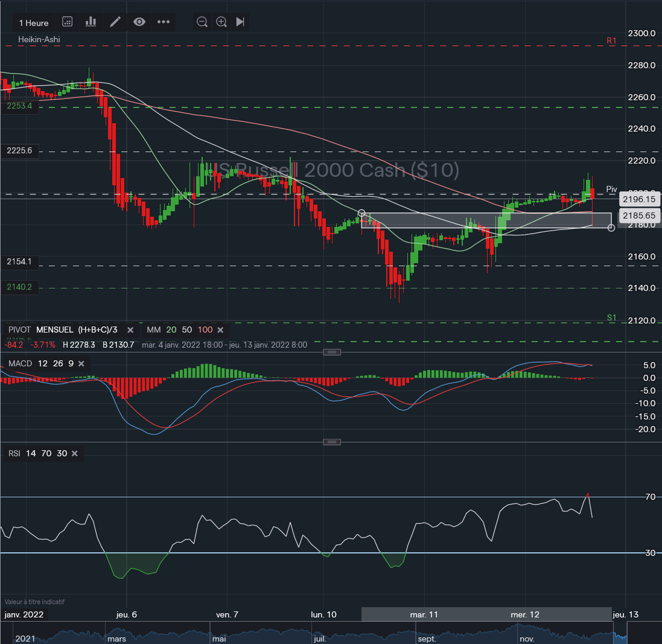
Task: Click the 2300.0 price axis label
Action: pyautogui.click(x=641, y=33)
